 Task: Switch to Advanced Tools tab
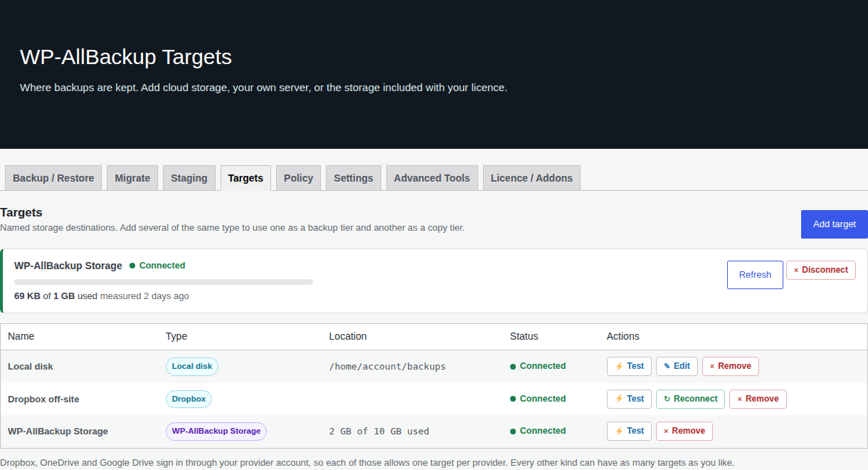(x=432, y=178)
